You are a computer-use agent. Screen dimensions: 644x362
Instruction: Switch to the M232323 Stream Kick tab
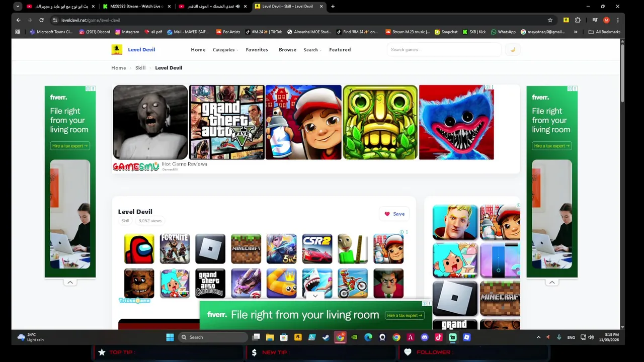click(x=136, y=7)
